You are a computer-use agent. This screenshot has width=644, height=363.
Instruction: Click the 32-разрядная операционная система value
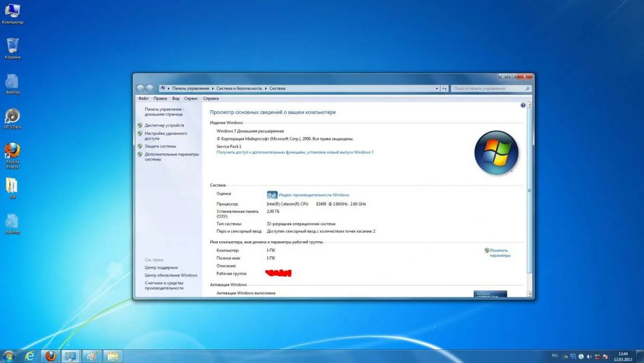[301, 224]
